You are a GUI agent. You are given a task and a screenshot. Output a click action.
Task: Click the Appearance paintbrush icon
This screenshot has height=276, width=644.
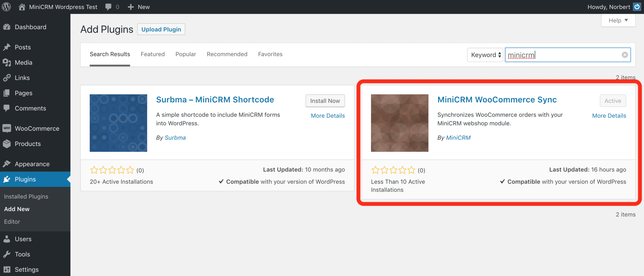[7, 164]
